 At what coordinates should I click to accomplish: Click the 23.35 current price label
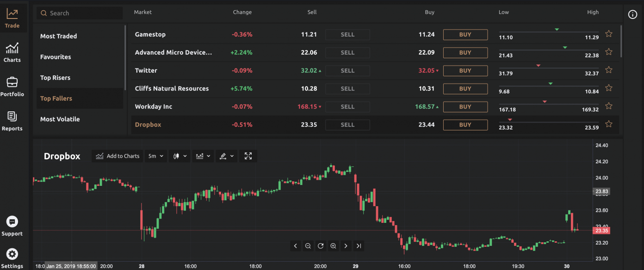click(602, 230)
